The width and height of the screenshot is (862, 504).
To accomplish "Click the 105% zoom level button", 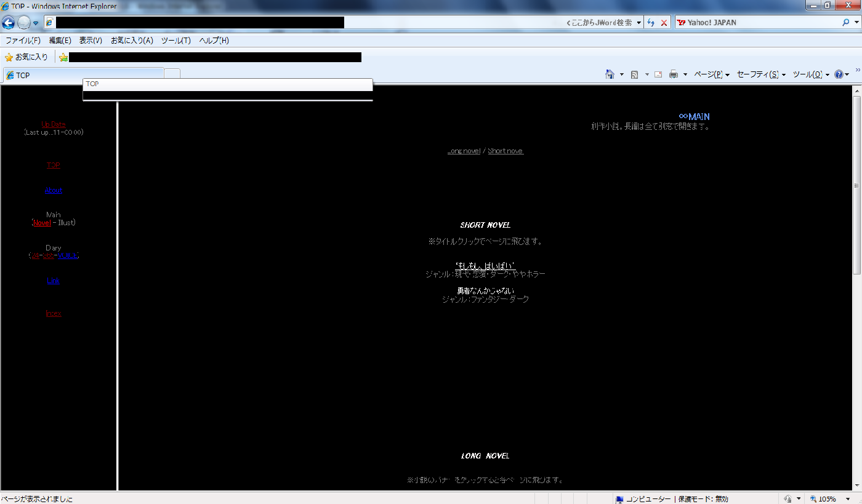I will [824, 499].
